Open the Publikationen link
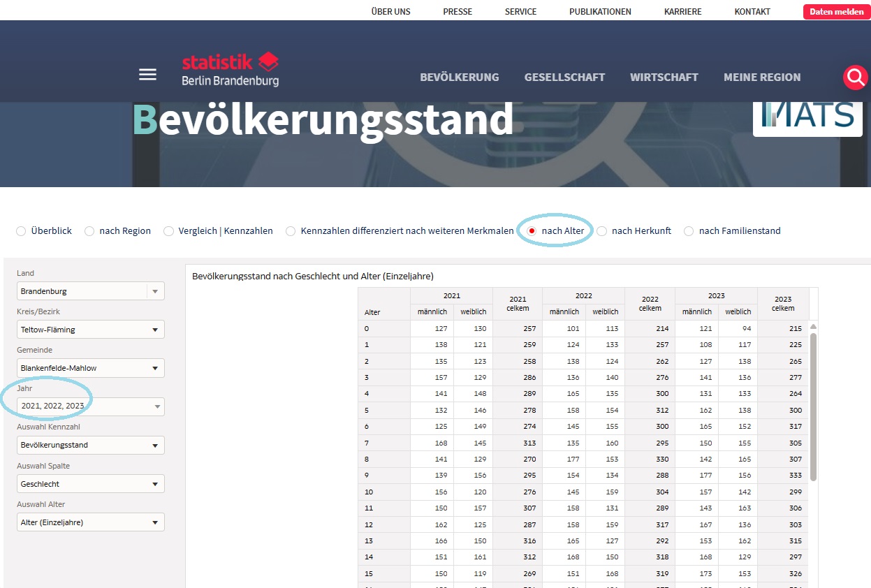 pyautogui.click(x=600, y=12)
